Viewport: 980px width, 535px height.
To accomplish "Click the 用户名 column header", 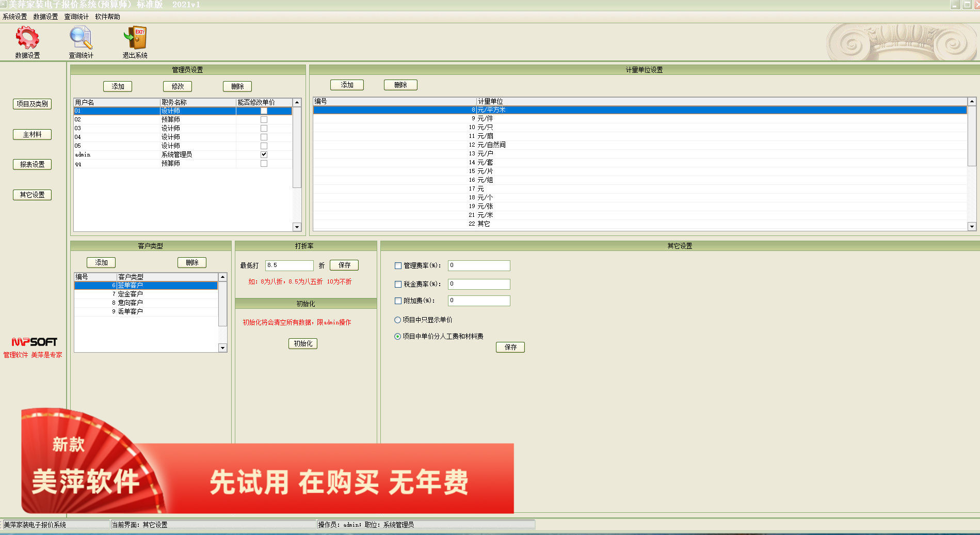I will pos(117,102).
